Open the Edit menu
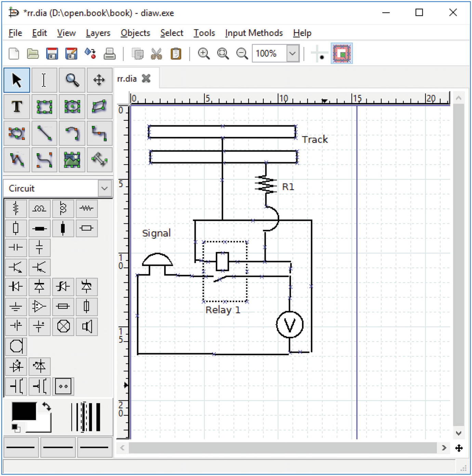The width and height of the screenshot is (472, 476). [39, 33]
